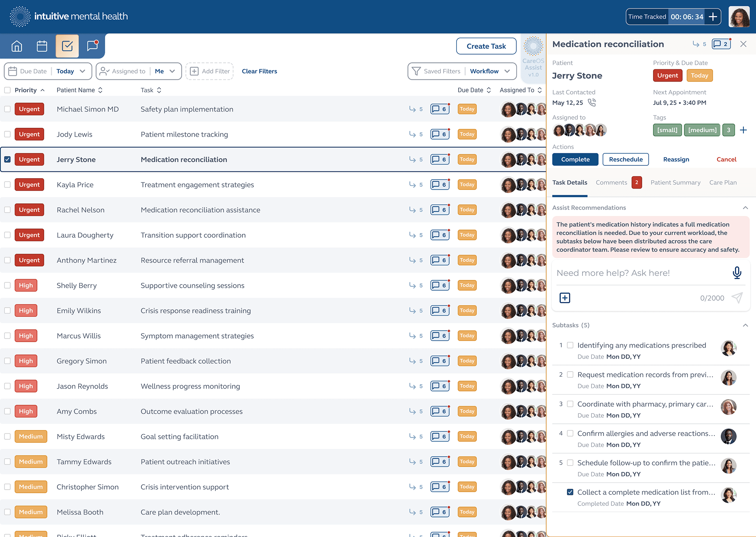Toggle the select-all checkbox beside Priority header
The width and height of the screenshot is (756, 537).
click(7, 90)
